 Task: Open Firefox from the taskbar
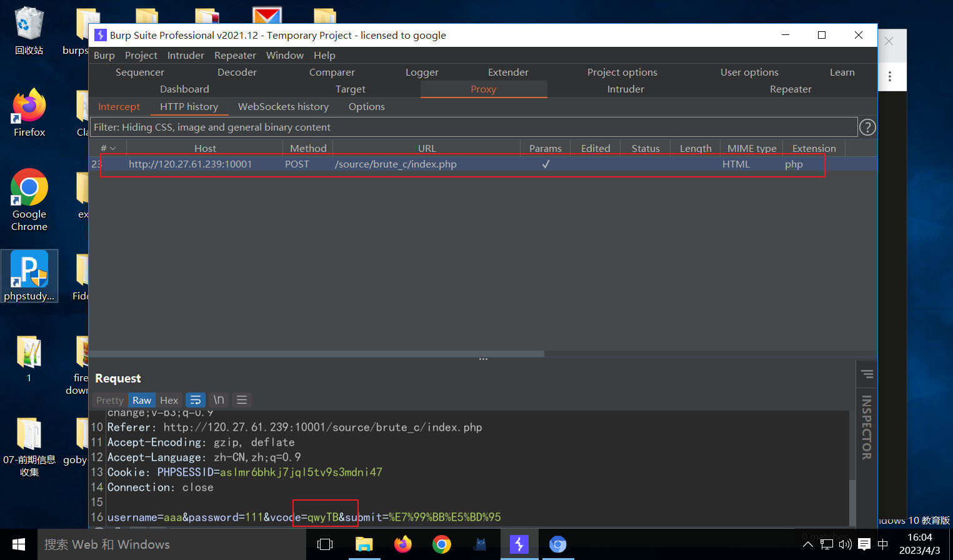(x=403, y=544)
